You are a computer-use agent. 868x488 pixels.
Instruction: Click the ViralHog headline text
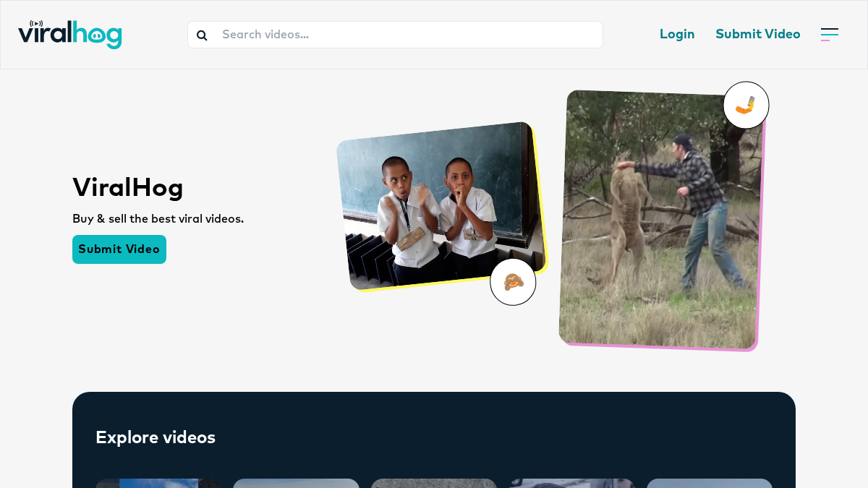tap(128, 187)
